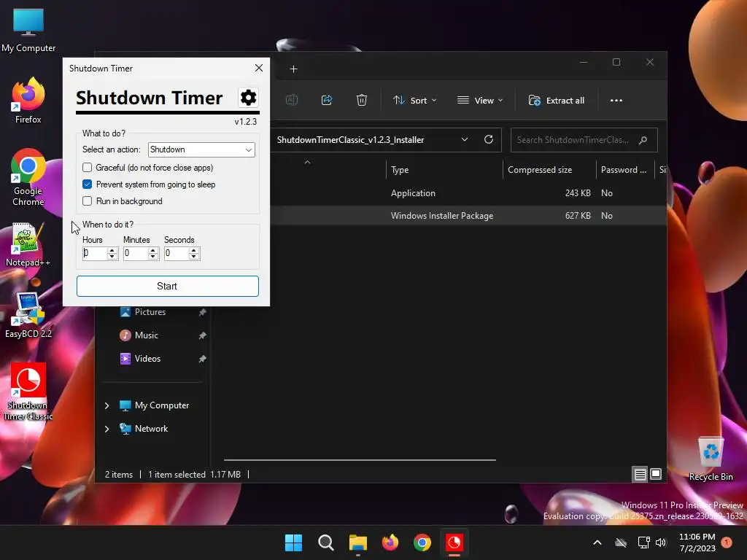
Task: Click Shutdown Timer icon in taskbar
Action: (x=454, y=542)
